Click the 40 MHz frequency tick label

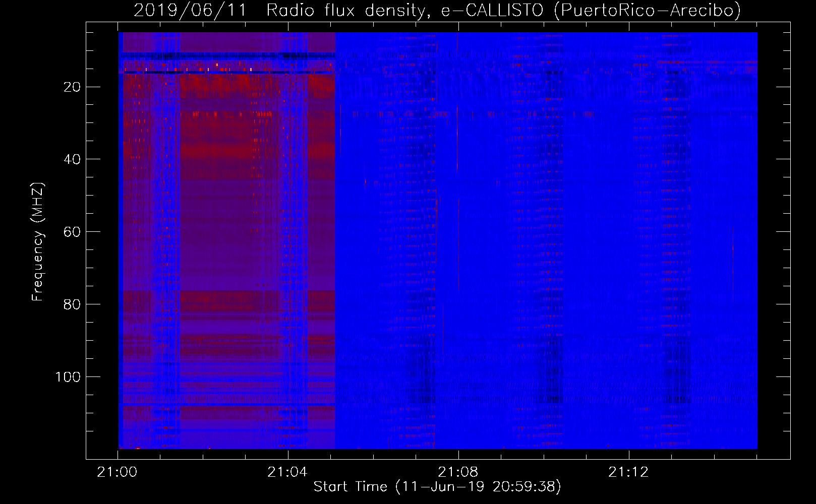coord(72,159)
